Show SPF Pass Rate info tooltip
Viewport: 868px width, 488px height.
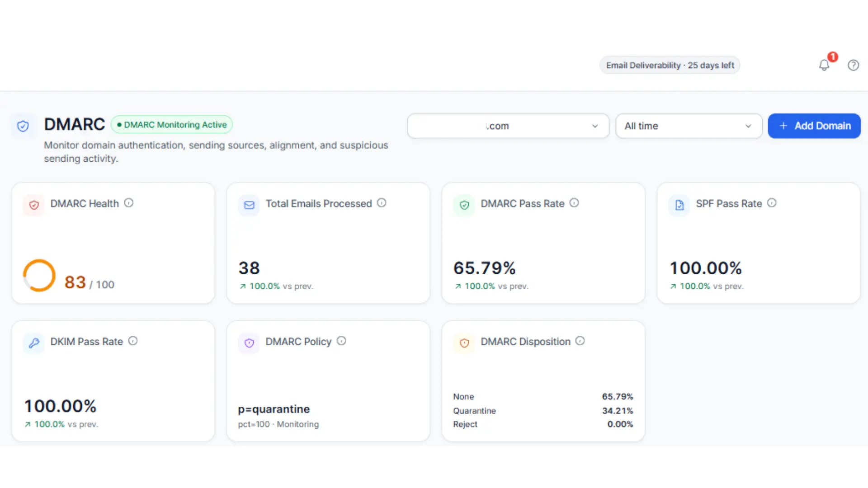(x=772, y=203)
